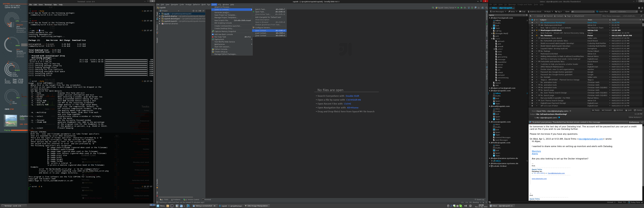This screenshot has height=208, width=644.
Task: Click Reply button in message header
Action: tap(596, 110)
